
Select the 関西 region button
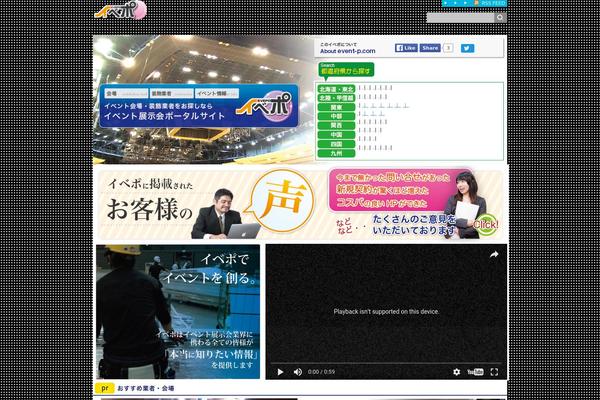pyautogui.click(x=336, y=126)
